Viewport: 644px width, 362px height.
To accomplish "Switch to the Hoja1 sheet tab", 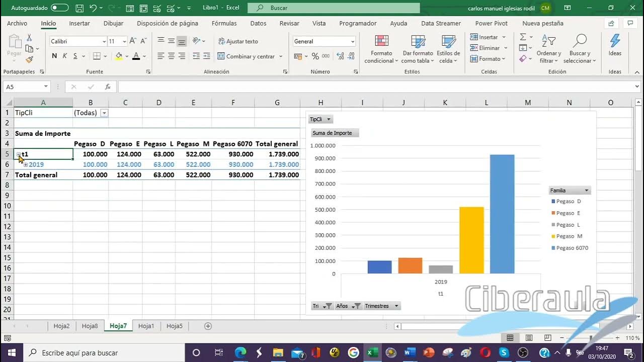I will (146, 326).
